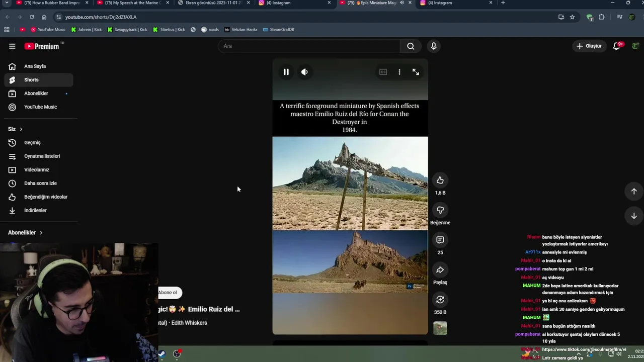The image size is (644, 362).
Task: Open the sound thumbnail of the Short
Action: [440, 328]
